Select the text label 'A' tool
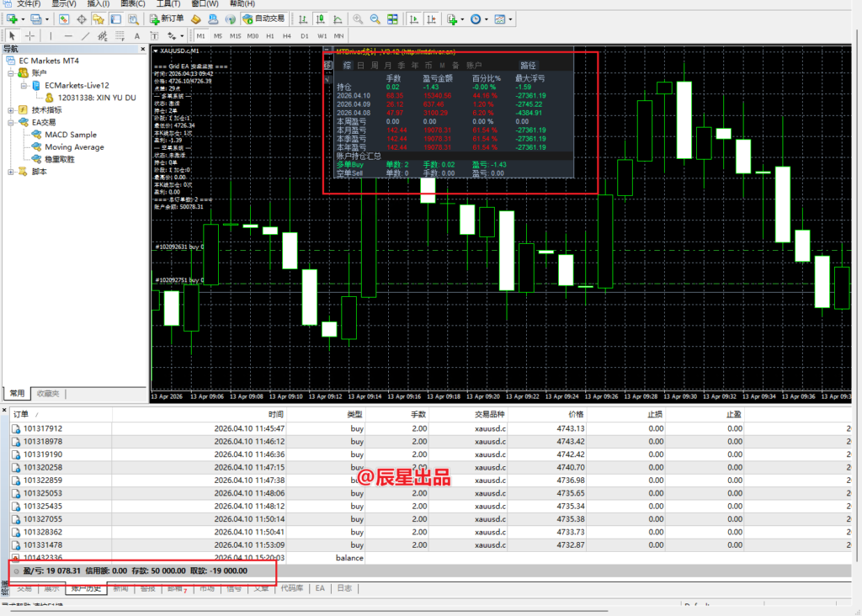 137,35
